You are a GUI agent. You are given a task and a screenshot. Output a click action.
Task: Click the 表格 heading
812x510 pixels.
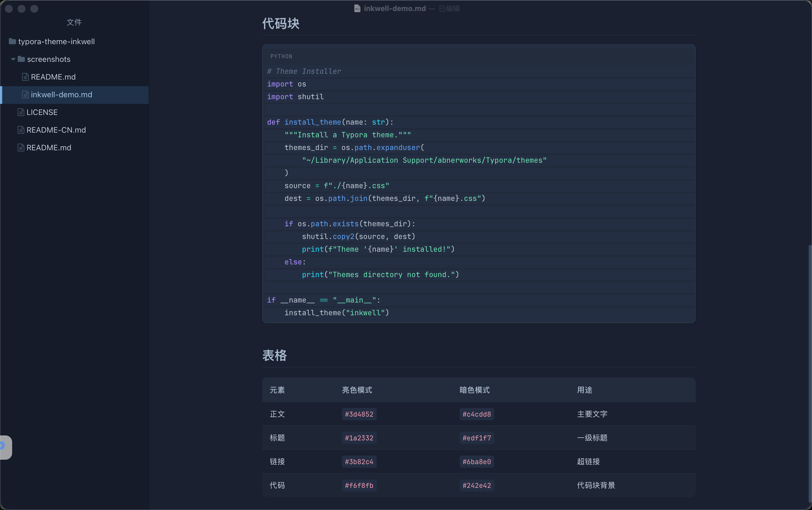[x=275, y=356]
